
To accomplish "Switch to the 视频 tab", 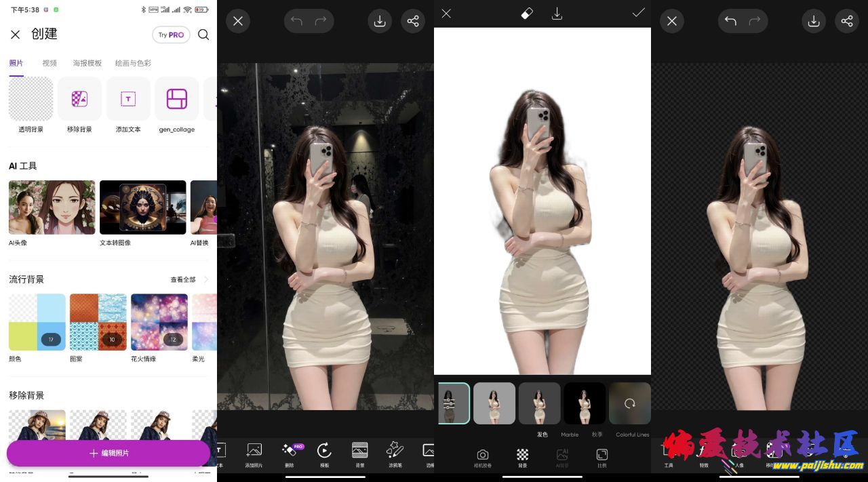I will coord(50,63).
